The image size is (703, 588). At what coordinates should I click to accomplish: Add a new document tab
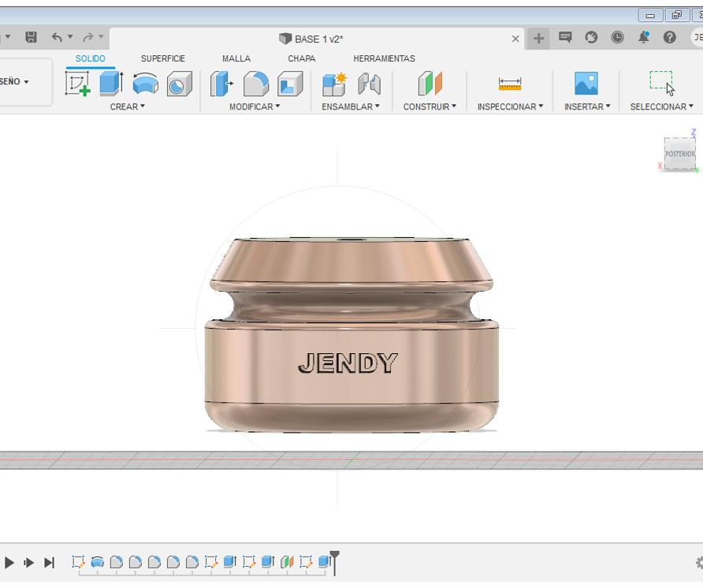pyautogui.click(x=538, y=38)
